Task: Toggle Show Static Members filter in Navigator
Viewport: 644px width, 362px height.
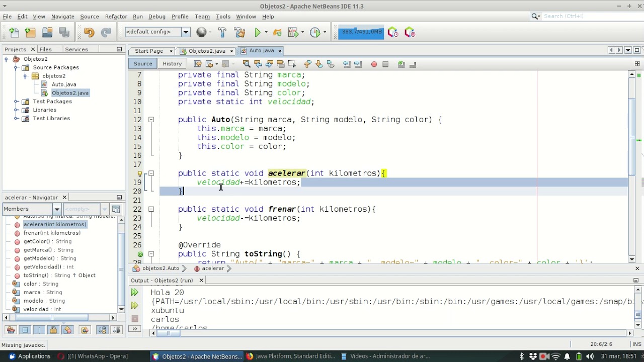Action: tap(39, 330)
